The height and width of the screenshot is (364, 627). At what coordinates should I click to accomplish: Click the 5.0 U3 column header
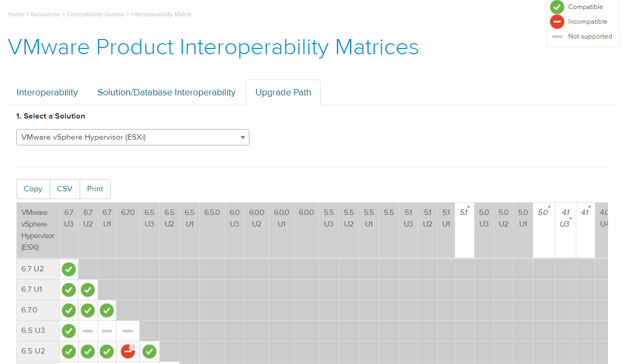pos(484,230)
